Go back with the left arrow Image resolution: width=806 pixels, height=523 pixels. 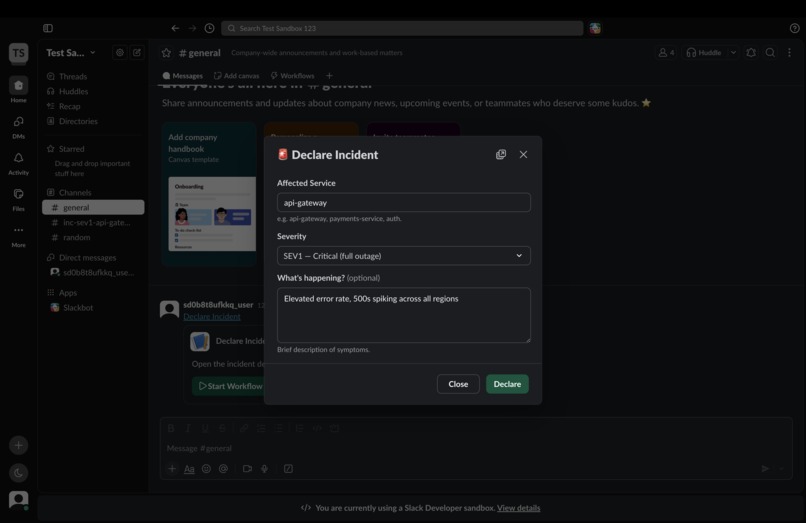175,28
